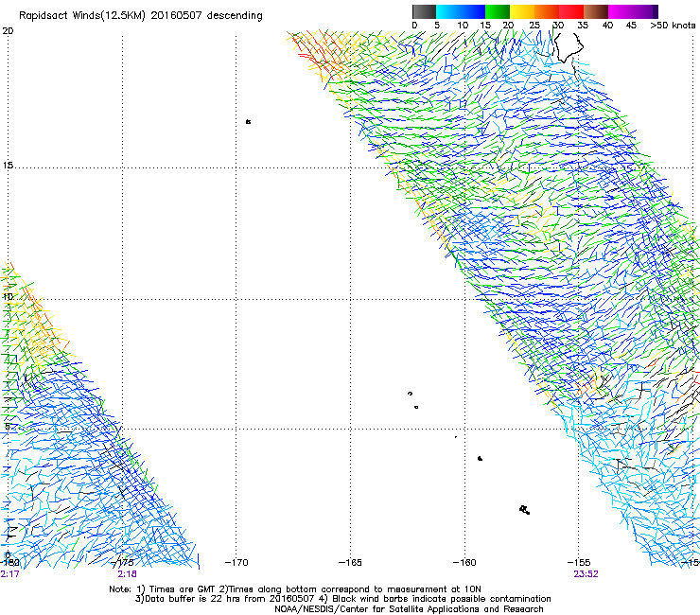Click the gray 0-5 knots color segment

pyautogui.click(x=424, y=11)
